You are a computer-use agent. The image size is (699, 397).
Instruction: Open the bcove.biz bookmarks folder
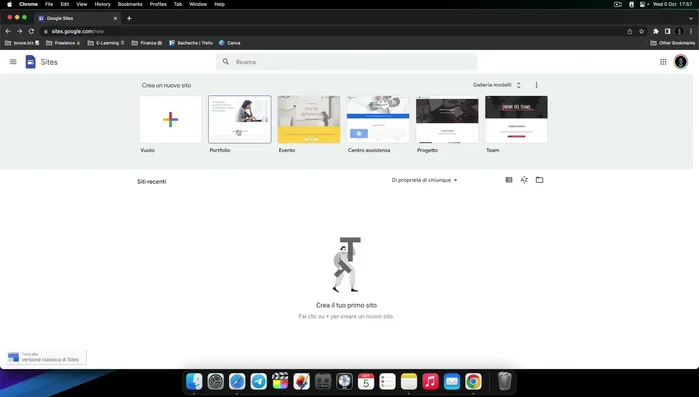(x=22, y=43)
